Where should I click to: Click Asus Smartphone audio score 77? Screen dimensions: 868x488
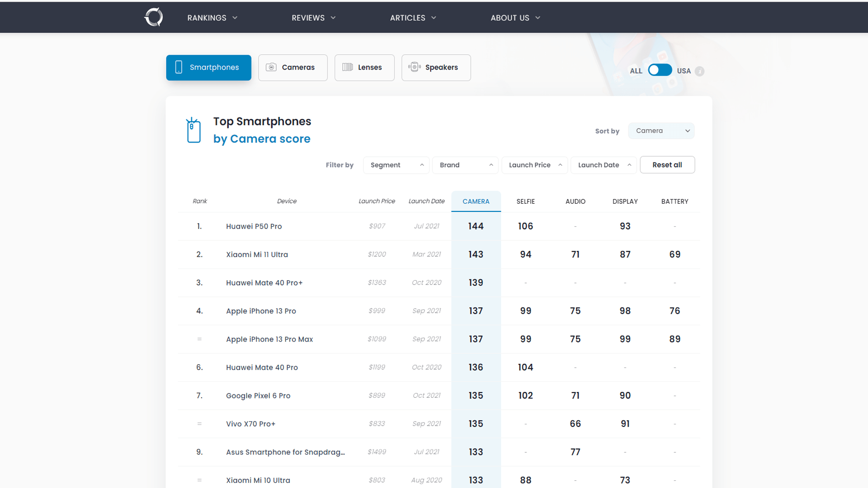click(575, 452)
